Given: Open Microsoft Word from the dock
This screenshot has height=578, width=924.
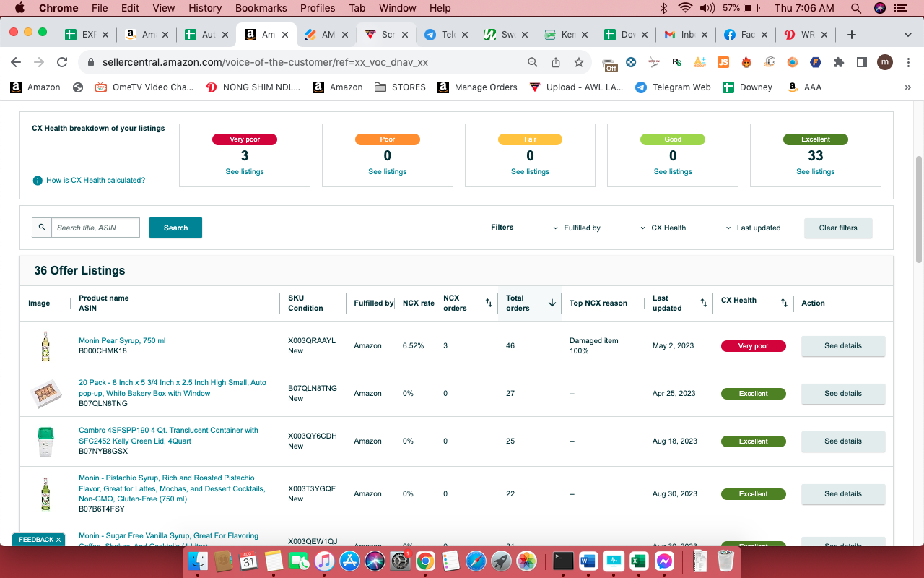Looking at the screenshot, I should click(x=588, y=560).
